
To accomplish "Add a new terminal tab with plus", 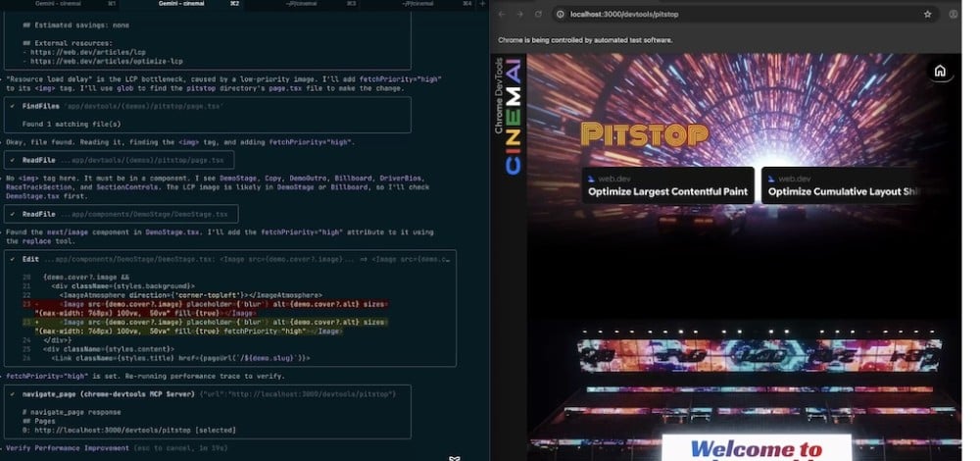I will pos(481,4).
